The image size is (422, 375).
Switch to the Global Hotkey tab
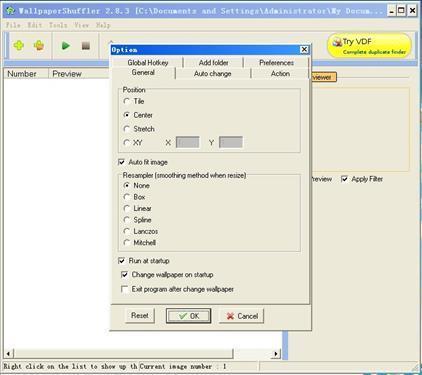[x=148, y=62]
